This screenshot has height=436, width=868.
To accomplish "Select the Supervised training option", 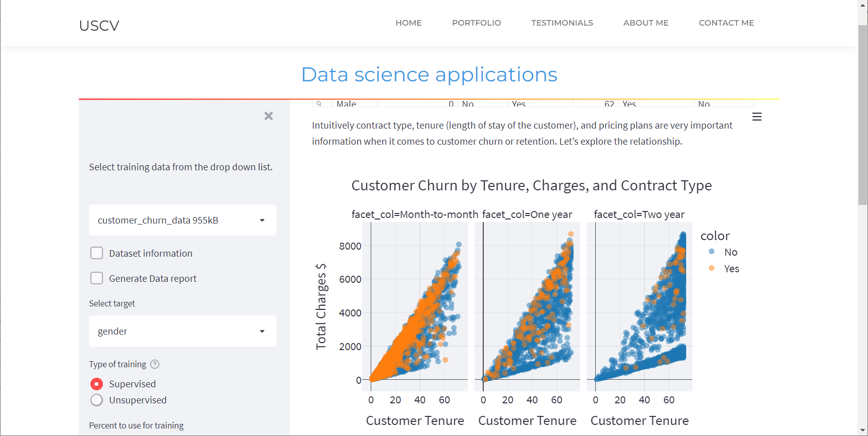I will (x=97, y=384).
